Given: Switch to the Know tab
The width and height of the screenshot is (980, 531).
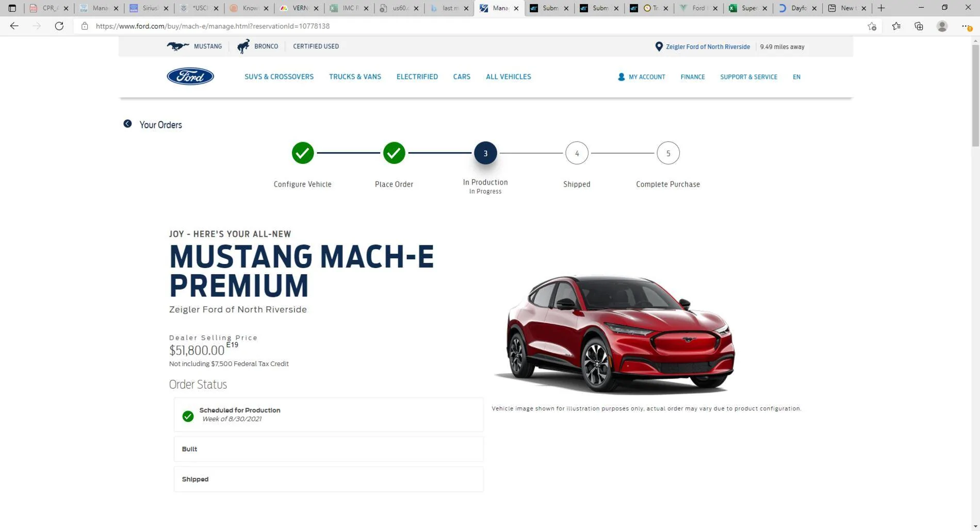Looking at the screenshot, I should coord(249,8).
